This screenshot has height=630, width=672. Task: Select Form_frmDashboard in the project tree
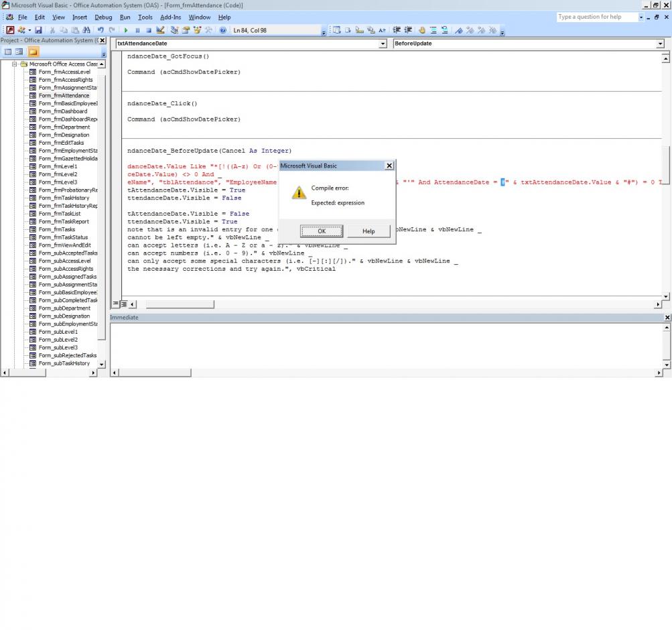[63, 111]
